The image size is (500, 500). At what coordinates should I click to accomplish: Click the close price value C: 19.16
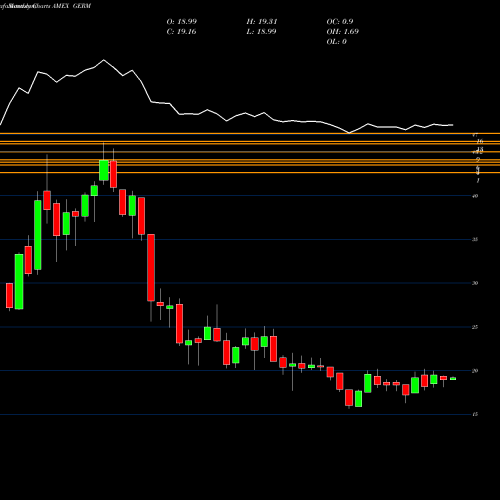click(x=182, y=32)
